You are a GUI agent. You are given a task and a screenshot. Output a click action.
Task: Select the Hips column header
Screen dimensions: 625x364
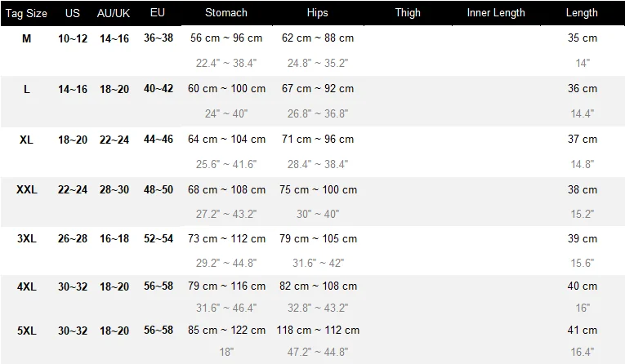point(317,13)
